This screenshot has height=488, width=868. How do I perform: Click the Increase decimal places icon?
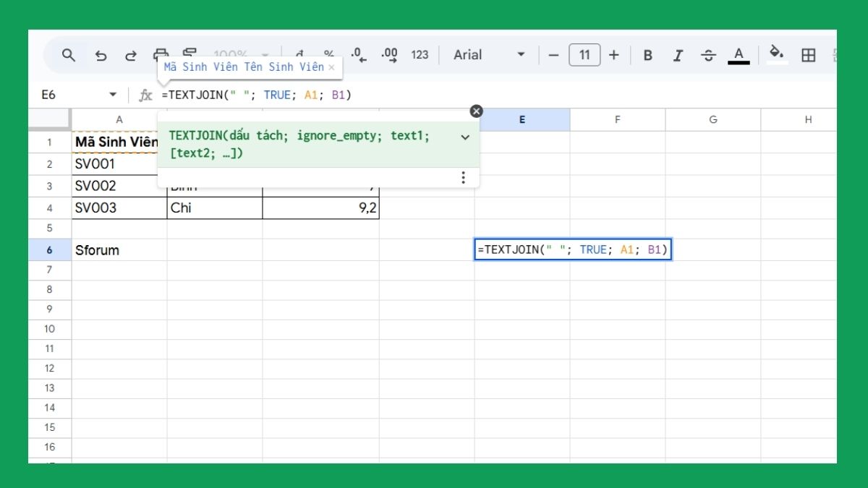click(389, 54)
